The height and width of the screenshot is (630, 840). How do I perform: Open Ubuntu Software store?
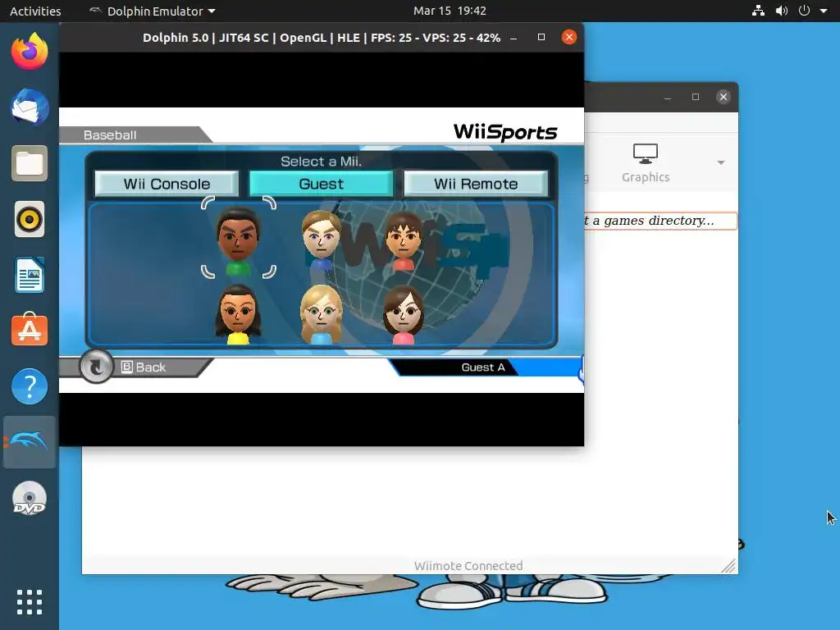point(30,330)
